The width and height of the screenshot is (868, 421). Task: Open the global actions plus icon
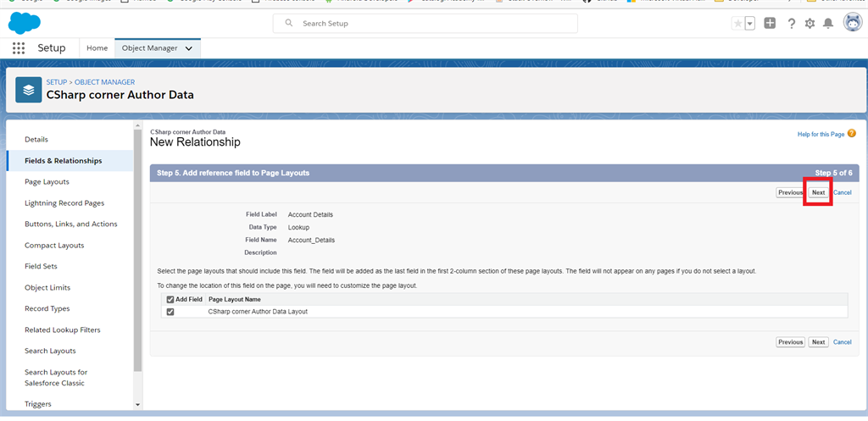770,23
